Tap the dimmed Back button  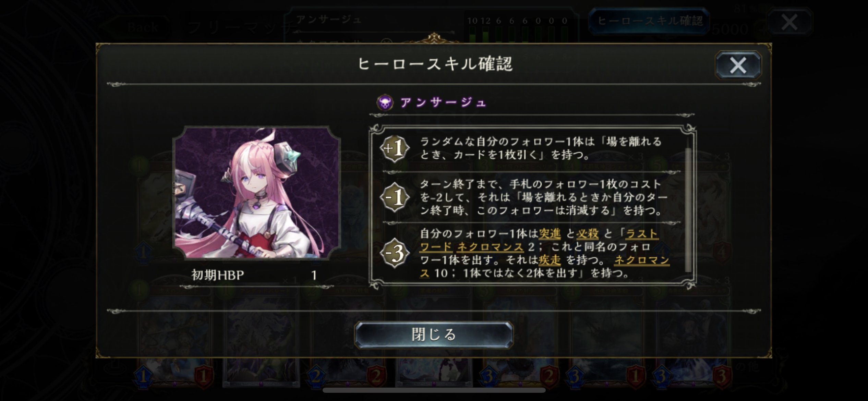(143, 27)
